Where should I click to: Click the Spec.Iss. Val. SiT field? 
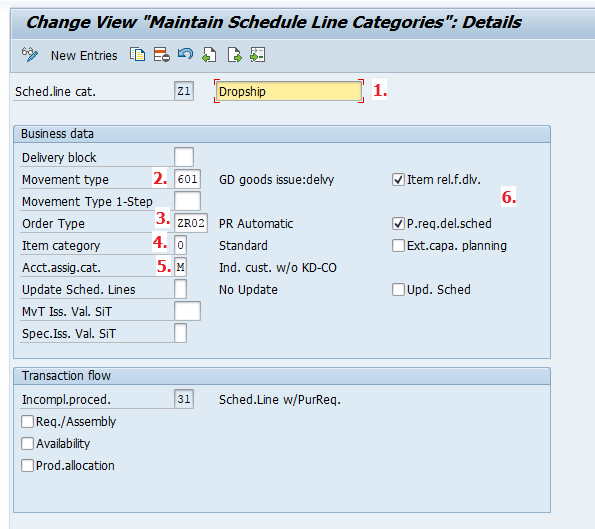click(x=181, y=333)
